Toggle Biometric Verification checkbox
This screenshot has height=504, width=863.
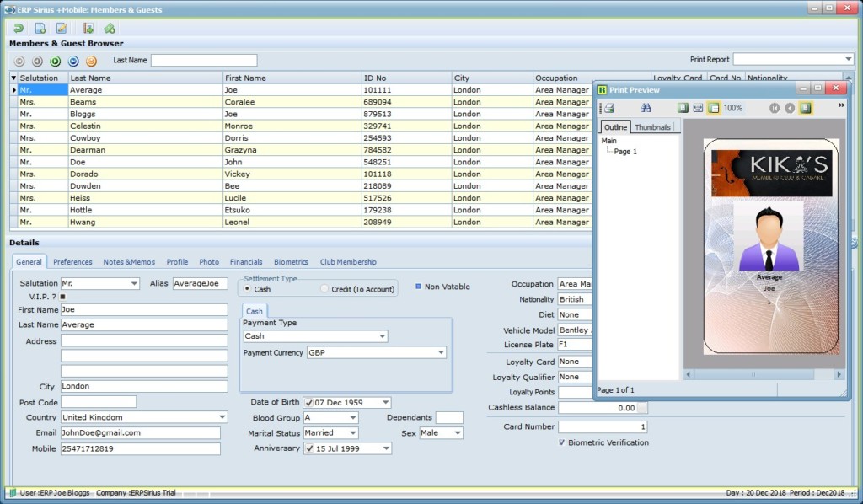[561, 442]
